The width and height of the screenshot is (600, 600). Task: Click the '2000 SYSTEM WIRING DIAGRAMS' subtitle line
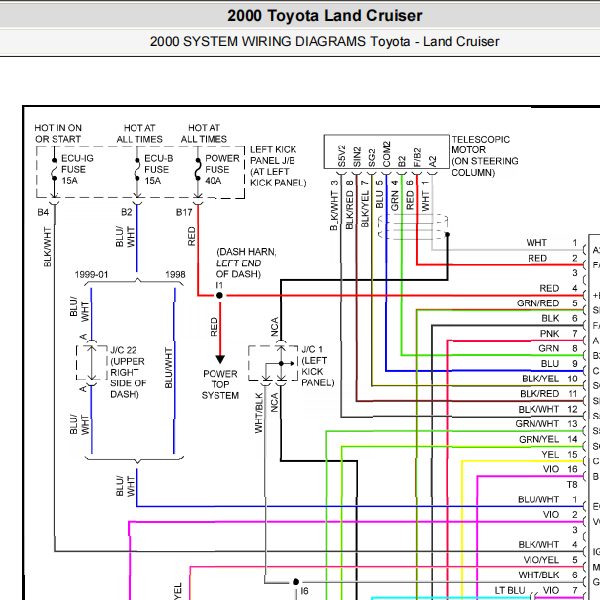click(x=324, y=41)
